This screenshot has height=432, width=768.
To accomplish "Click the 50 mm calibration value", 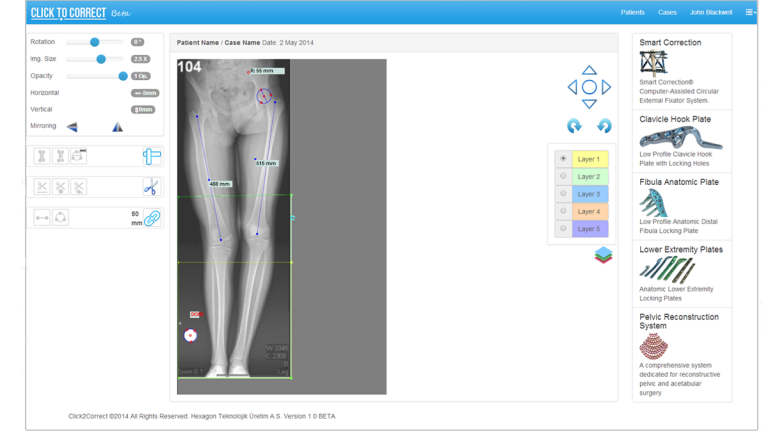I will (x=136, y=218).
